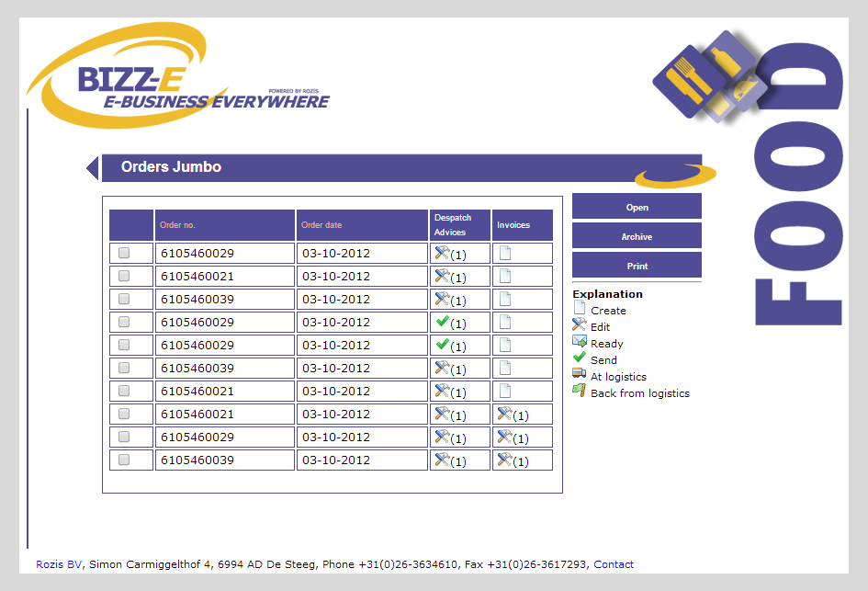
Task: Click the back arrow beside Orders Jumbo title
Action: click(x=93, y=168)
